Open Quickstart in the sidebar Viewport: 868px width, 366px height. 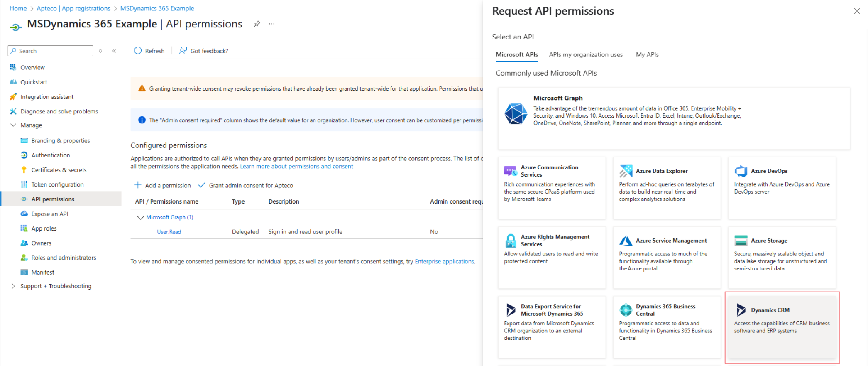coord(34,82)
